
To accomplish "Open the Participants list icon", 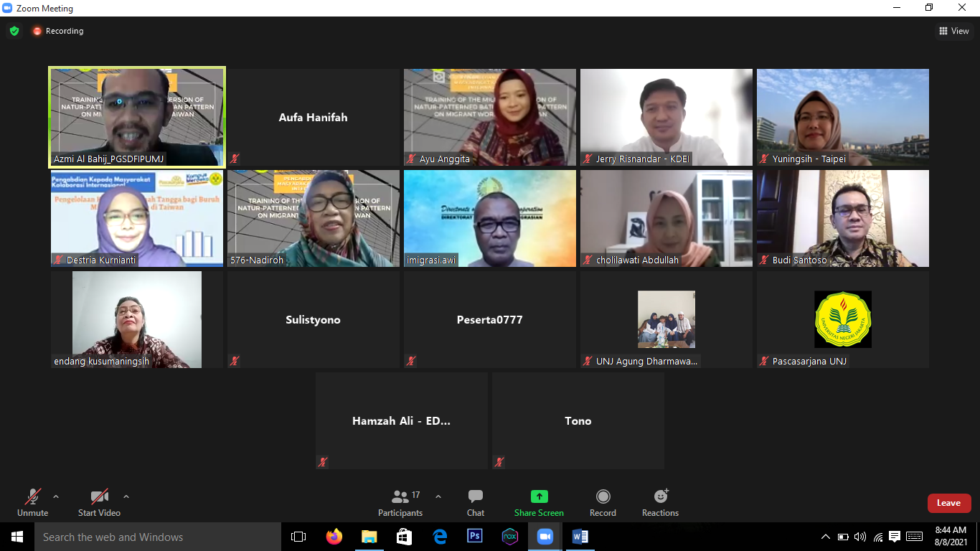I will click(x=400, y=497).
